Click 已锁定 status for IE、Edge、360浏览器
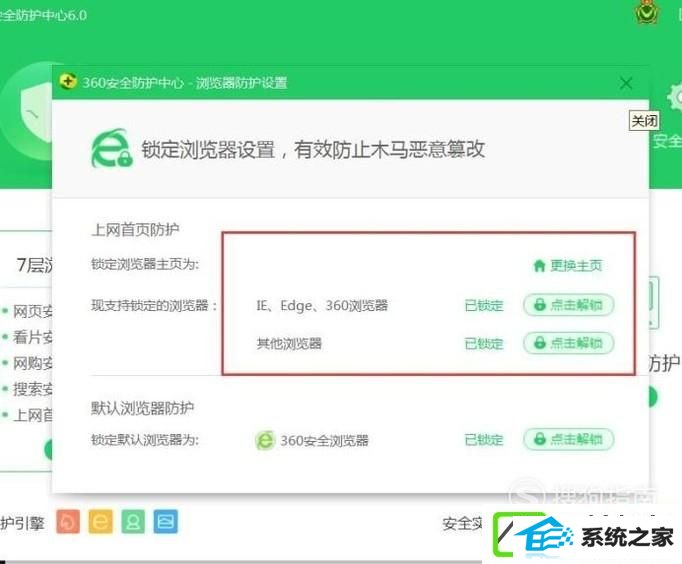Image resolution: width=682 pixels, height=564 pixels. tap(484, 306)
